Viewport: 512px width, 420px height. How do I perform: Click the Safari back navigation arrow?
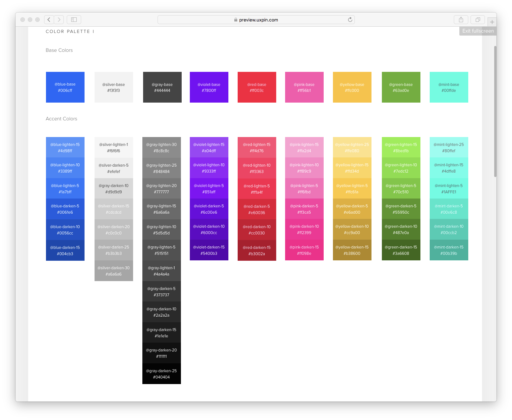tap(49, 20)
